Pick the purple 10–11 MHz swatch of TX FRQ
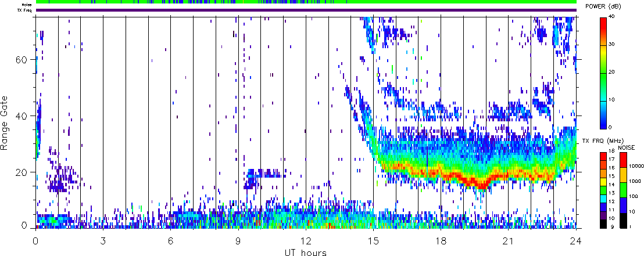Viewport: 644px width, 256px height. tap(603, 215)
